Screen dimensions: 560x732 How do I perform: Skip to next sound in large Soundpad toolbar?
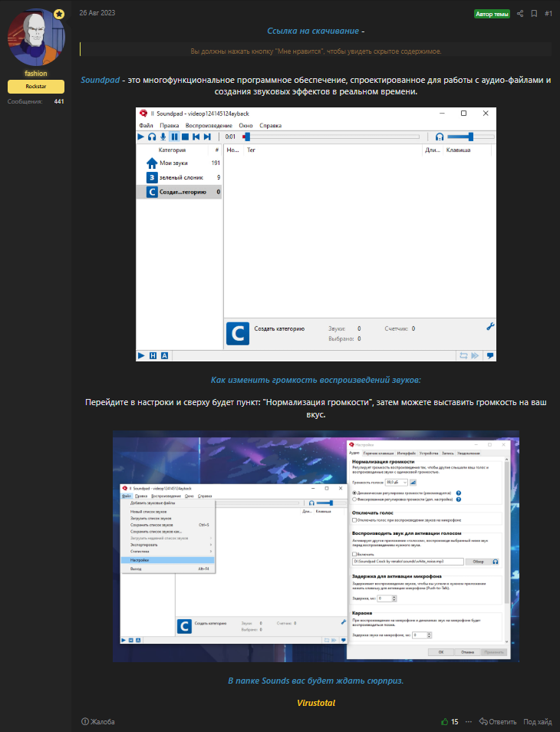point(207,137)
